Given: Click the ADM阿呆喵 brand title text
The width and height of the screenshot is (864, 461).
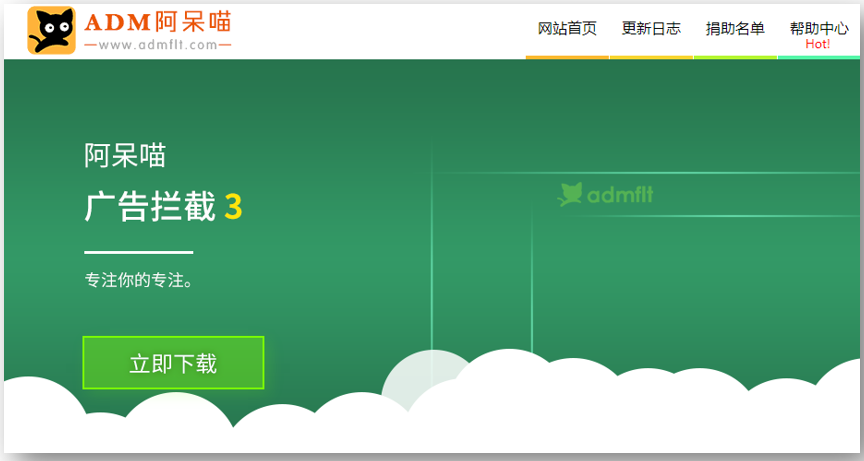Looking at the screenshot, I should 158,22.
